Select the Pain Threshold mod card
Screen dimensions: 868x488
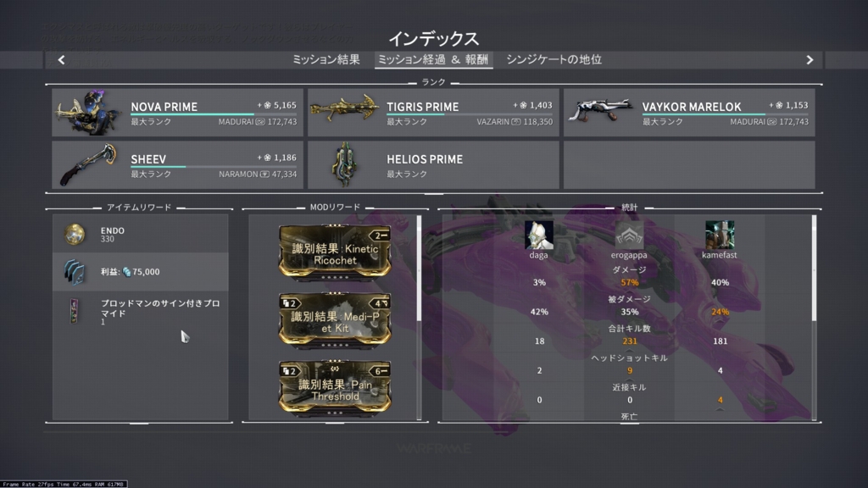pos(335,388)
